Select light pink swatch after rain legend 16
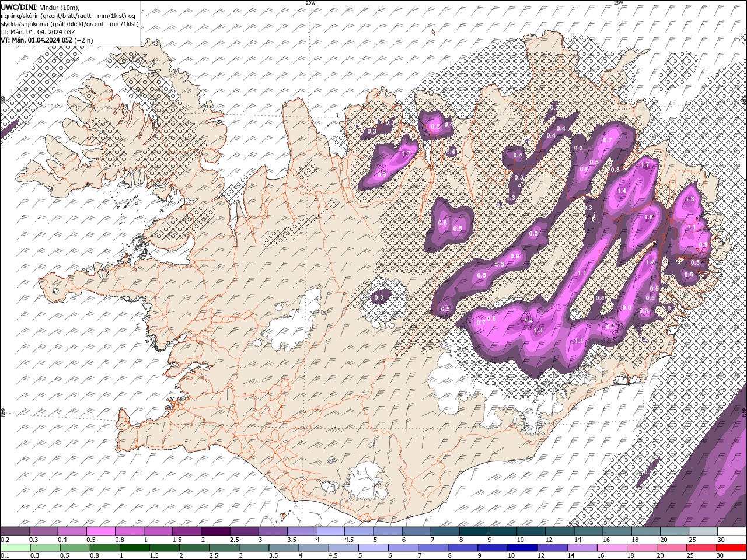The height and width of the screenshot is (560, 747). (613, 548)
